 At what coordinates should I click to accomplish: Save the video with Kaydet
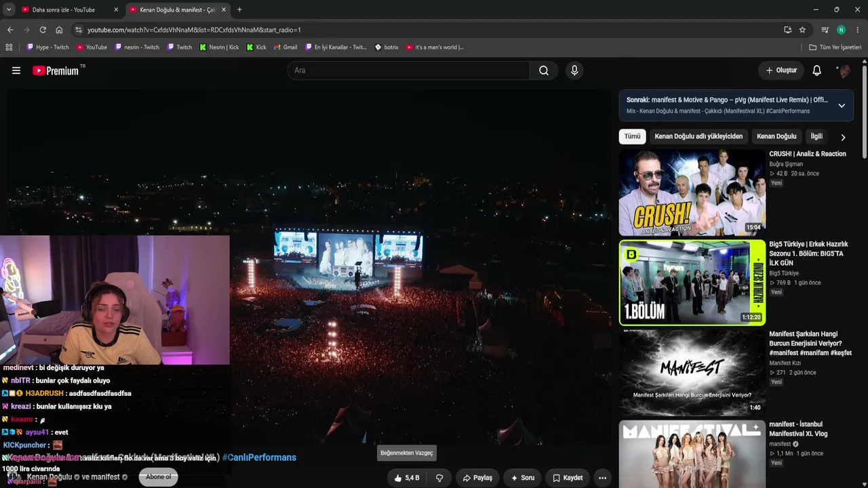click(568, 478)
